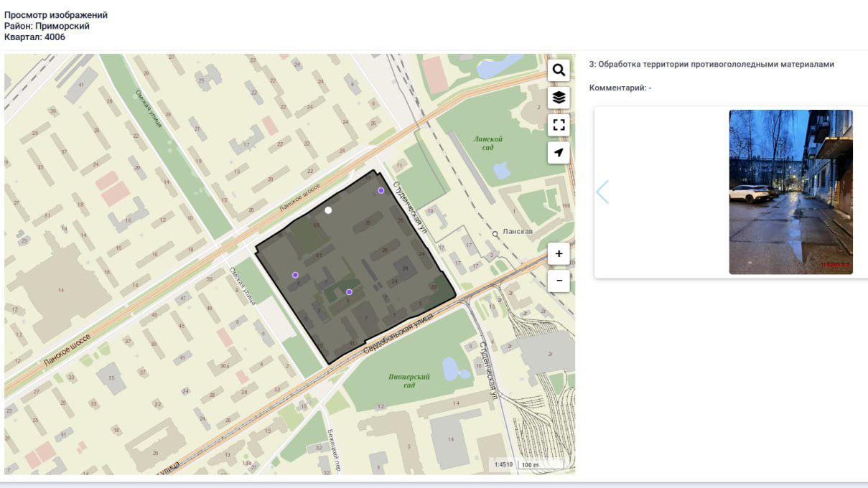Click the Квартал: 4006 header text

[x=35, y=37]
